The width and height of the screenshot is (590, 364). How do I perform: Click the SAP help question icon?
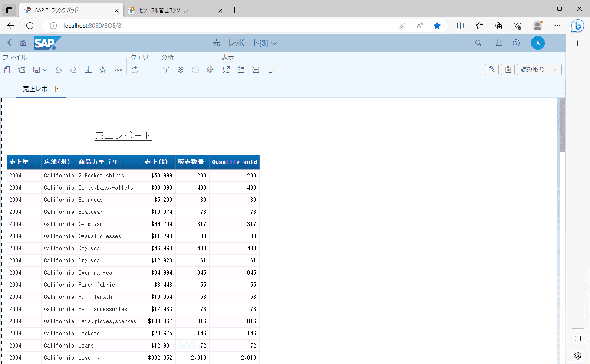click(x=516, y=43)
